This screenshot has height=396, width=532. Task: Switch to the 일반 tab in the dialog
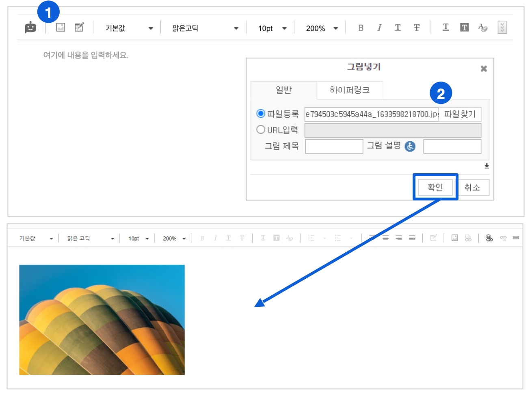[284, 90]
